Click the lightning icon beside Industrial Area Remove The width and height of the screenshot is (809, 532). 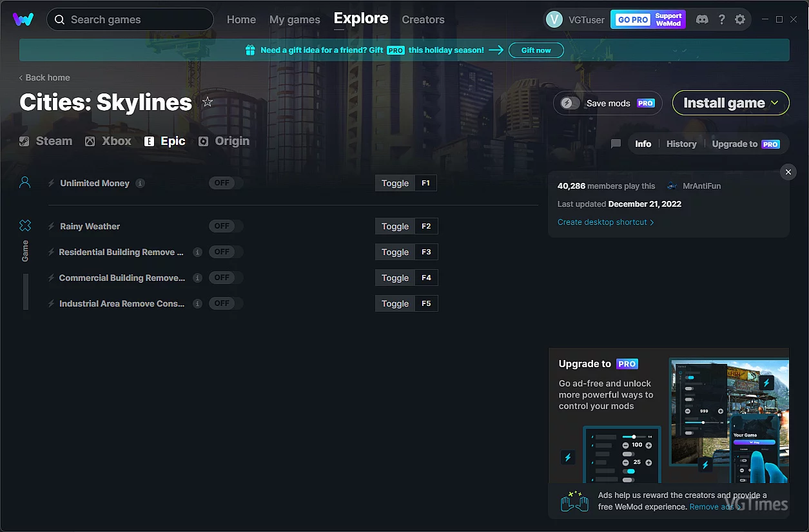click(x=52, y=303)
